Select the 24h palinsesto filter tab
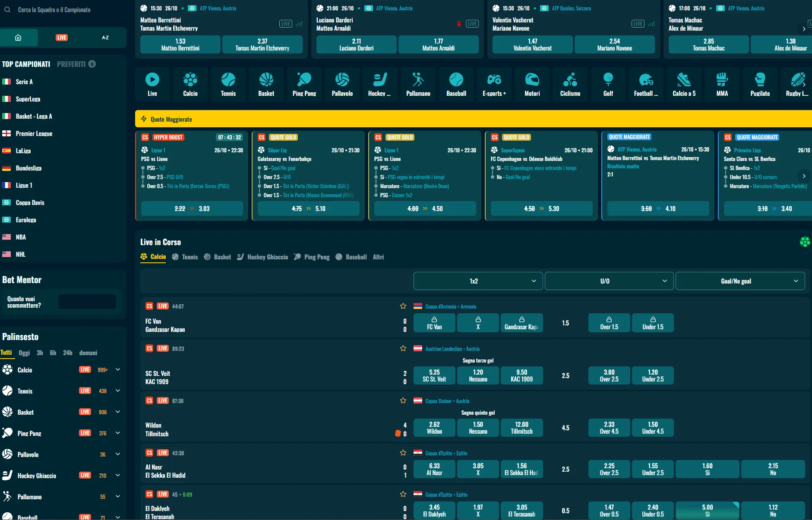This screenshot has width=812, height=520. (x=68, y=353)
